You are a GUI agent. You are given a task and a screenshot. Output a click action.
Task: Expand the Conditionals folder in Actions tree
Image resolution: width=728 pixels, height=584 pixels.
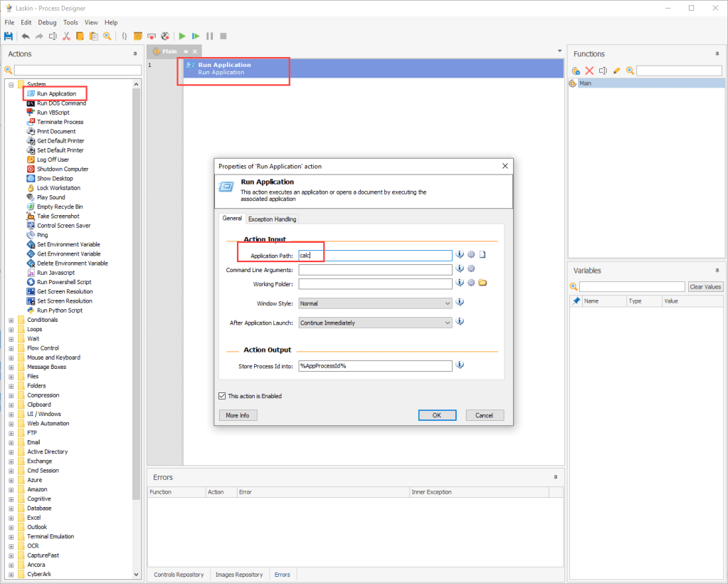pyautogui.click(x=11, y=320)
